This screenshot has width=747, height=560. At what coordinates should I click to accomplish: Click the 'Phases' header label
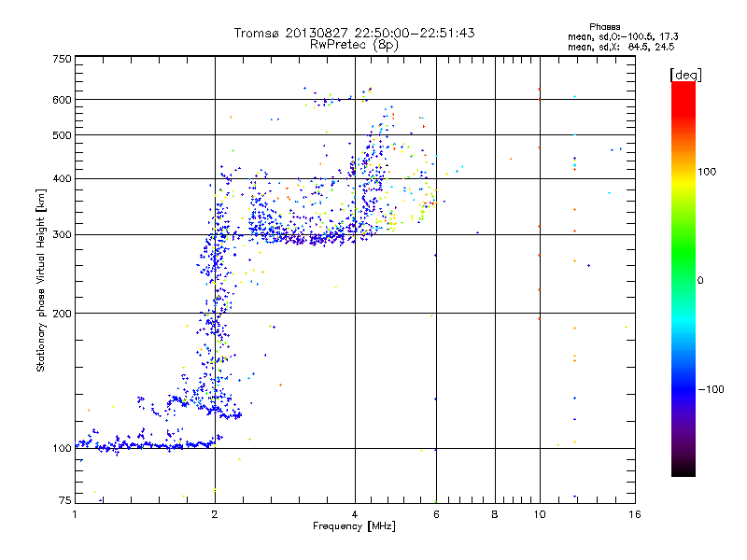click(x=604, y=27)
